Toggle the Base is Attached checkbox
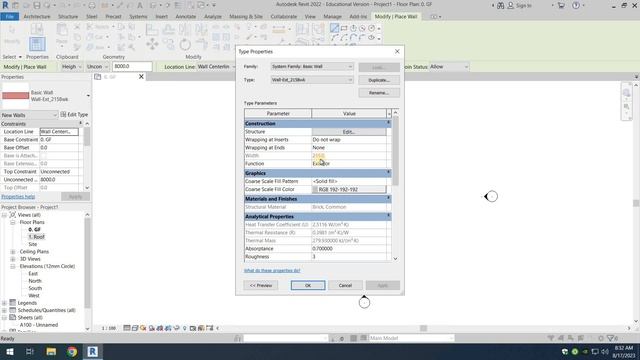 coord(43,156)
